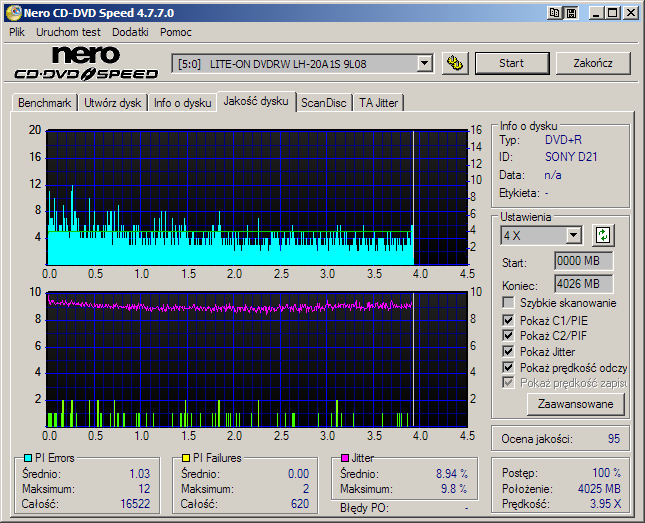The width and height of the screenshot is (645, 523).
Task: Click the SONY D21 disc ID text
Action: tap(571, 157)
